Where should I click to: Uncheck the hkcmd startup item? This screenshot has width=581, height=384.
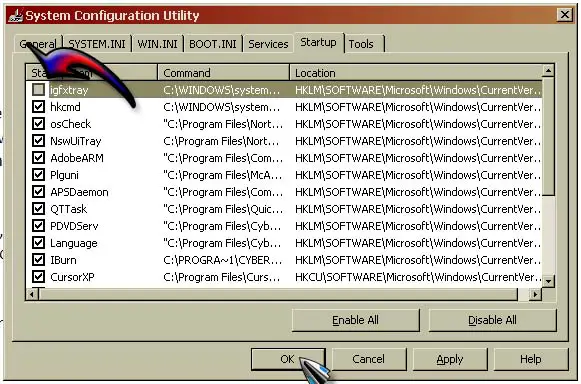38,107
